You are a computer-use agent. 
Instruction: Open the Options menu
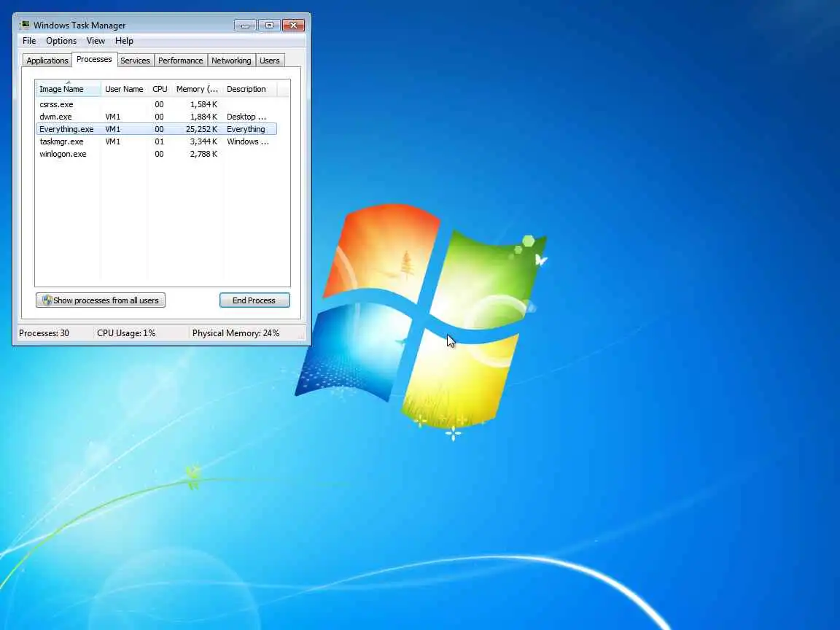[61, 41]
